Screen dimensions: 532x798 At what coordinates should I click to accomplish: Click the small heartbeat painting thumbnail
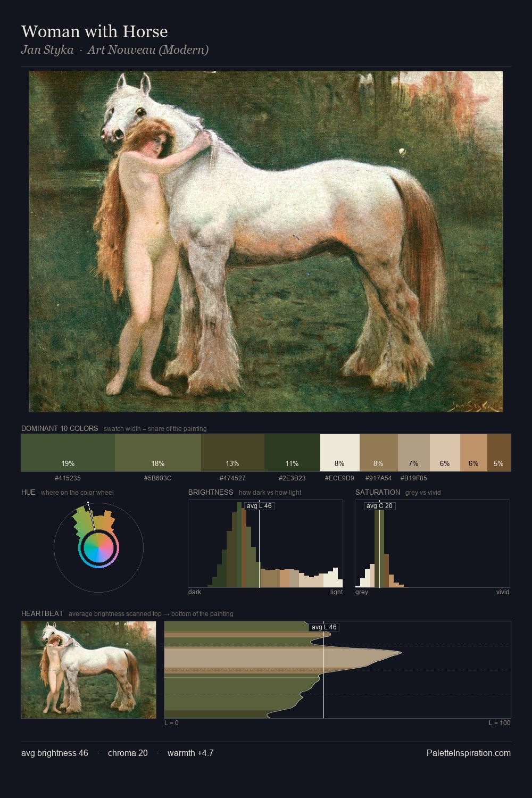(x=89, y=670)
